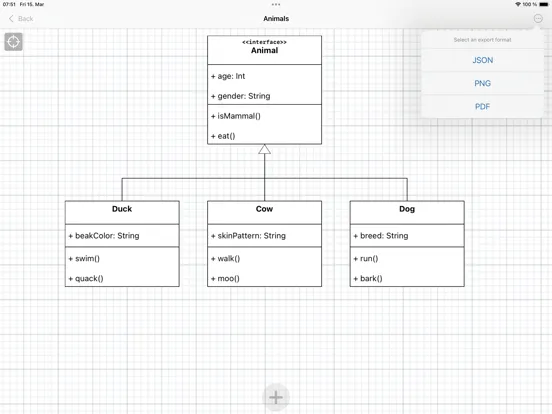The width and height of the screenshot is (552, 414).
Task: Export diagram as PDF
Action: [482, 107]
